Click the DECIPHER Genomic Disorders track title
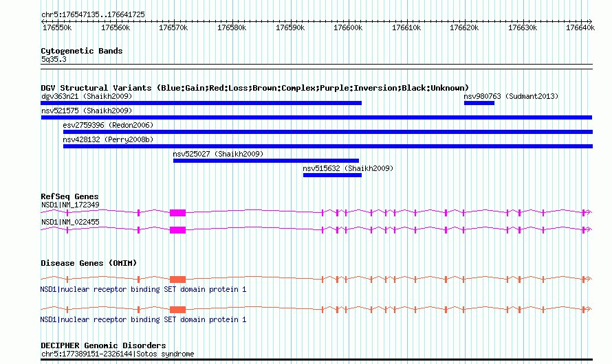Image resolution: width=612 pixels, height=364 pixels. coord(103,345)
